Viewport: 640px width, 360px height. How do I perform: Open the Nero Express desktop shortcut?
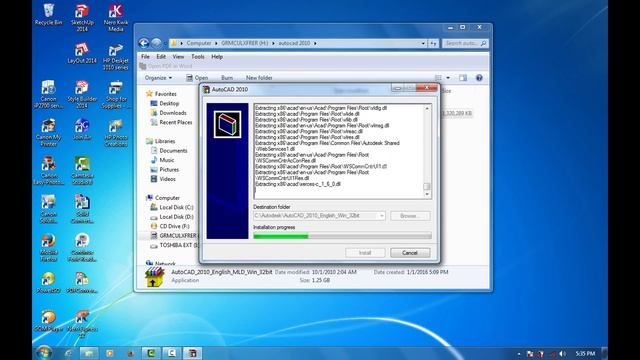point(82,324)
